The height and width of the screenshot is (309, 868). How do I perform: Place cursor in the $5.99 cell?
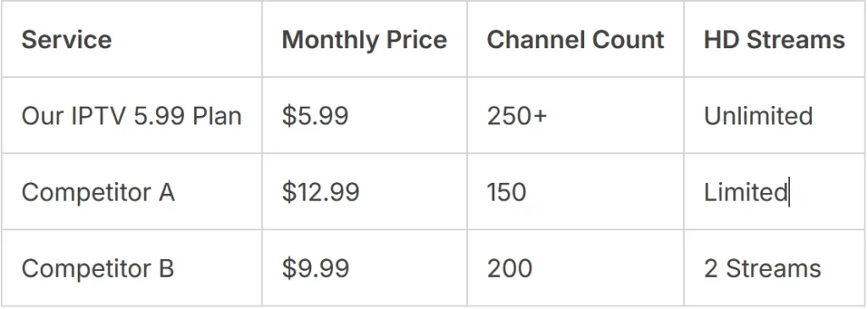(x=364, y=115)
